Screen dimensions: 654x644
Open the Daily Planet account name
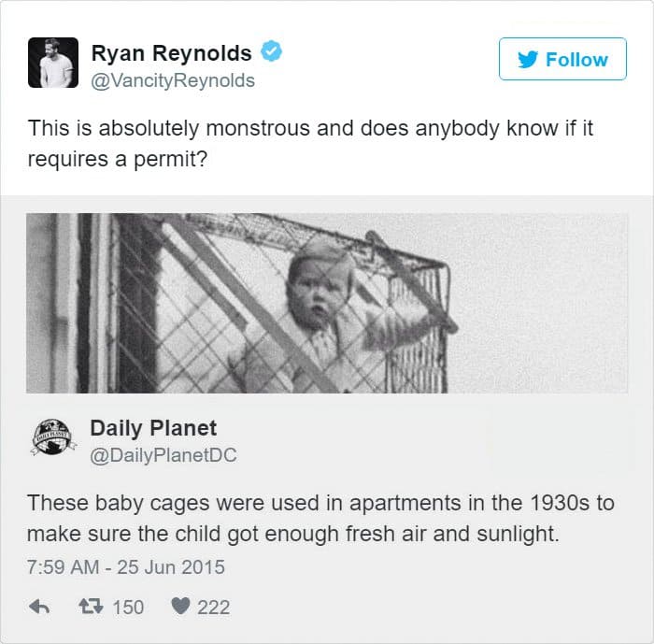click(153, 428)
